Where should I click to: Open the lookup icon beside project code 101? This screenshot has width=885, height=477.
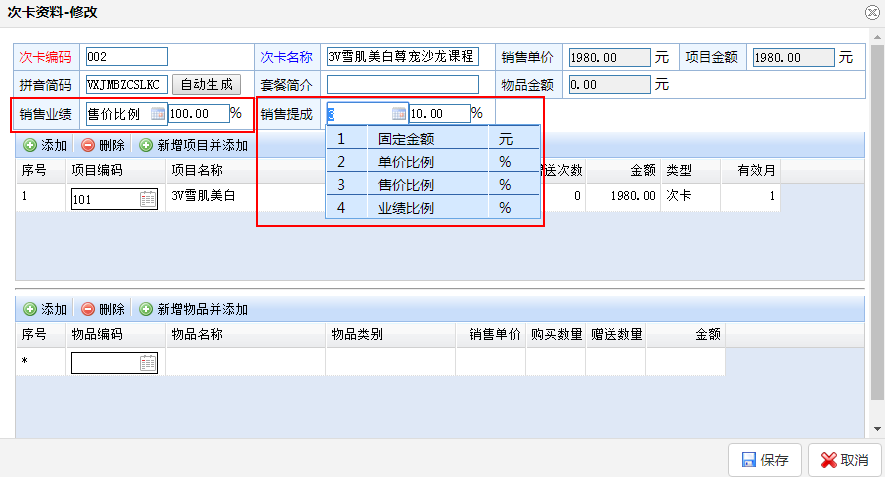point(148,199)
